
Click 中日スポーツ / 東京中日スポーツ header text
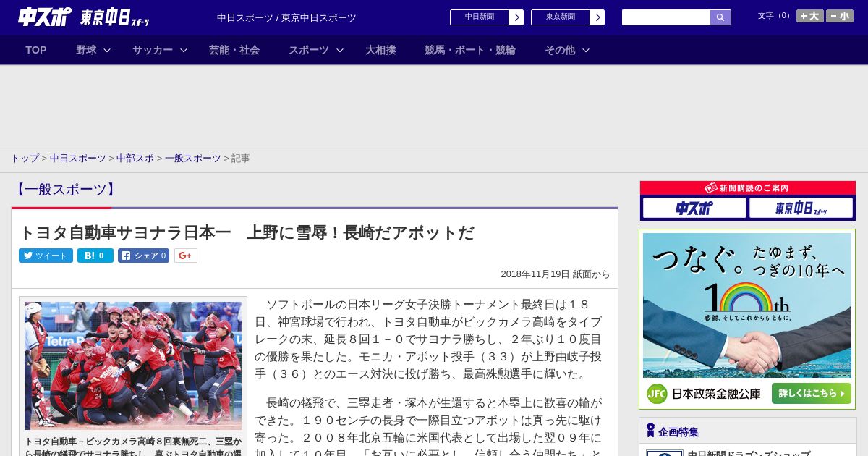click(x=286, y=17)
